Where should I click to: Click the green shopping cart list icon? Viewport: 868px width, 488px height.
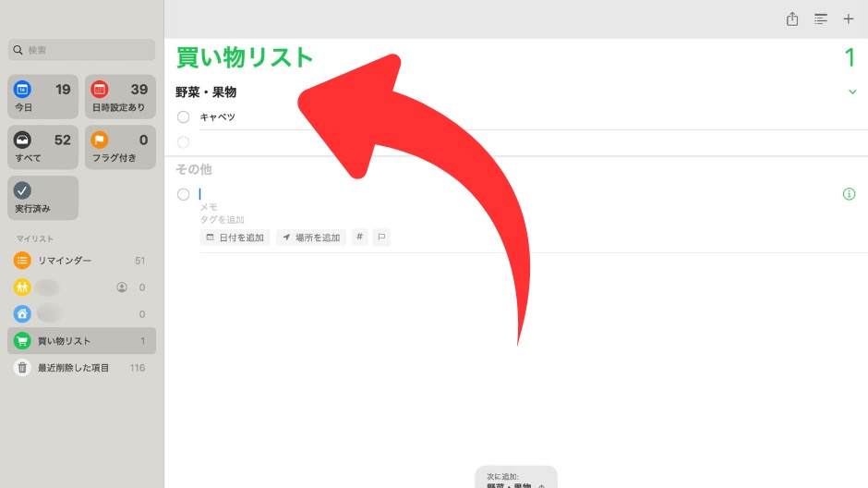pos(22,341)
